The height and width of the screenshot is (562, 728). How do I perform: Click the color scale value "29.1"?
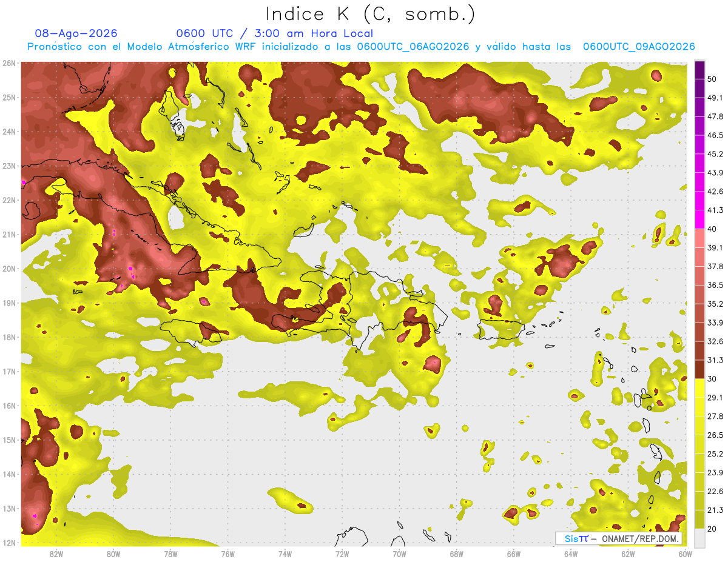point(715,398)
